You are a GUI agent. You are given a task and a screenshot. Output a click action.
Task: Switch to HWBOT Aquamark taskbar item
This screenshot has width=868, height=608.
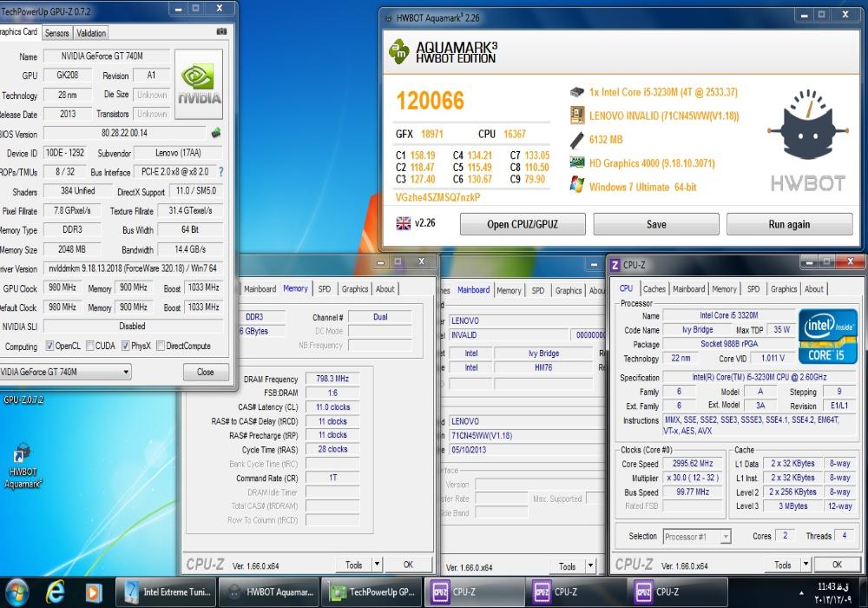coord(270,592)
